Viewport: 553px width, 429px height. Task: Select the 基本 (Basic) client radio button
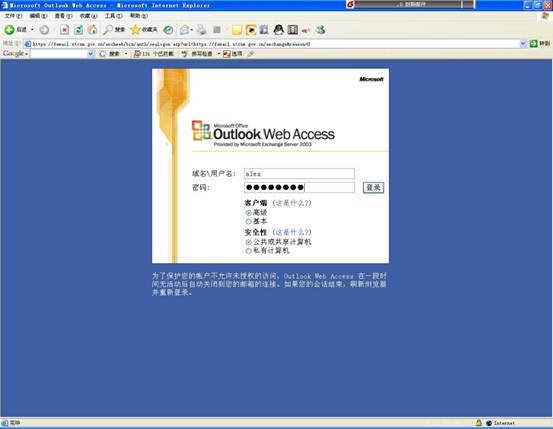tap(248, 222)
